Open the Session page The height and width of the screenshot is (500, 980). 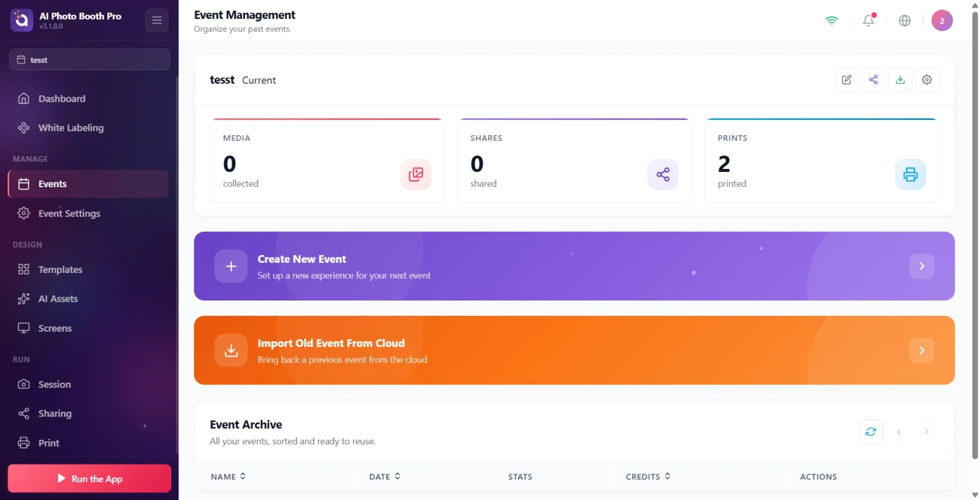coord(88,385)
